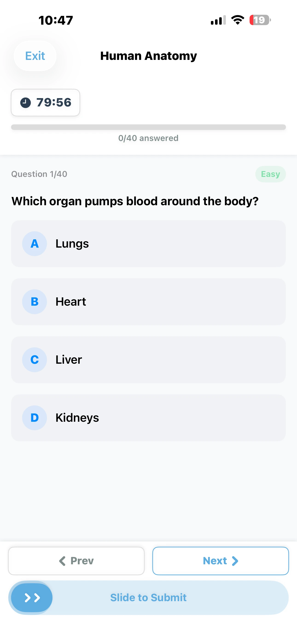The width and height of the screenshot is (297, 644).
Task: Tap the letter C answer badge
Action: click(x=35, y=360)
